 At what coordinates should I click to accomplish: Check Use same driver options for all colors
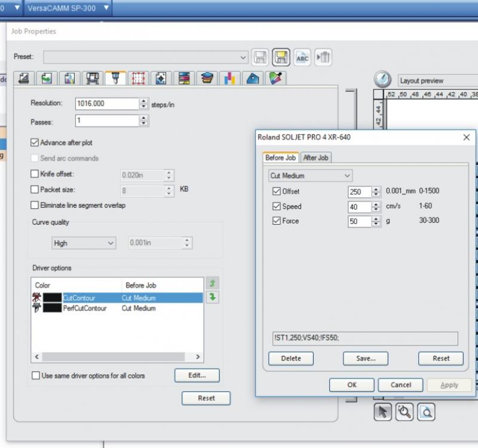(36, 376)
